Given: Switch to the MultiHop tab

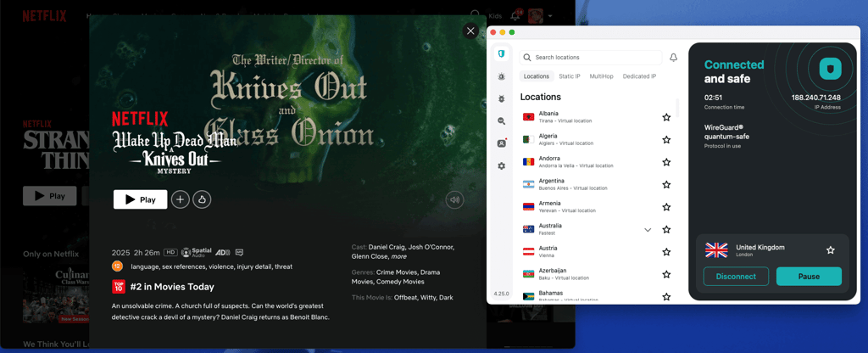Looking at the screenshot, I should click(601, 76).
